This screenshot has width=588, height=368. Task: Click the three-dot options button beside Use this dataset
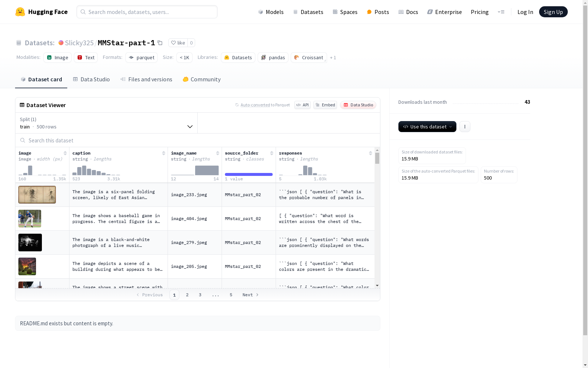click(465, 127)
